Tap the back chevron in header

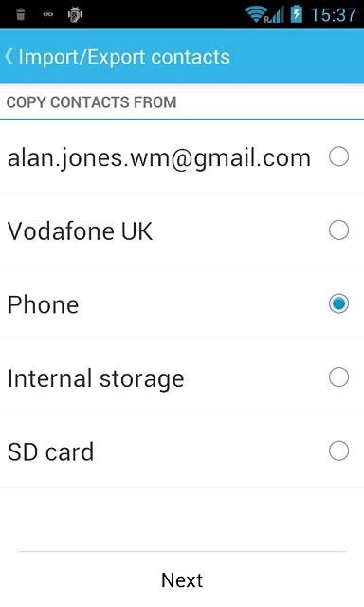coord(9,57)
